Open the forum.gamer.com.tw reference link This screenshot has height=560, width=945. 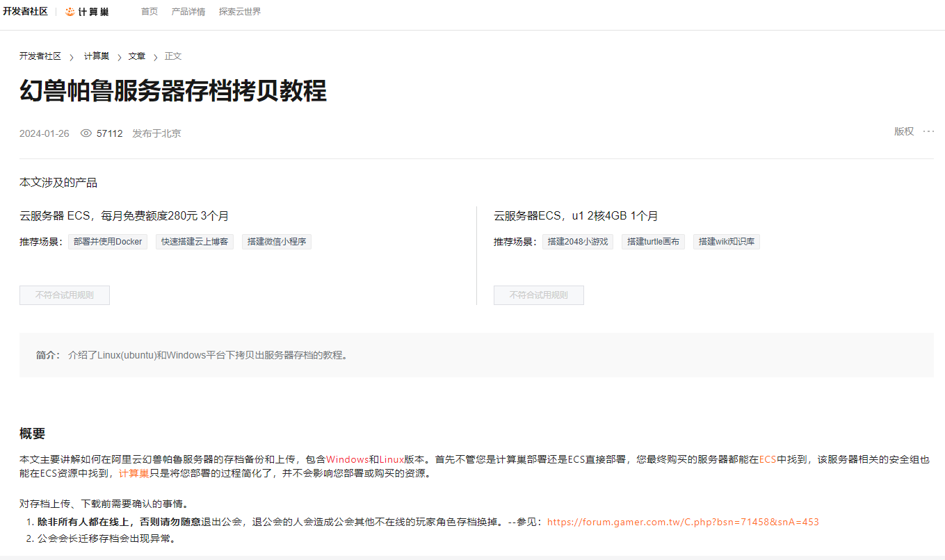[x=683, y=522]
